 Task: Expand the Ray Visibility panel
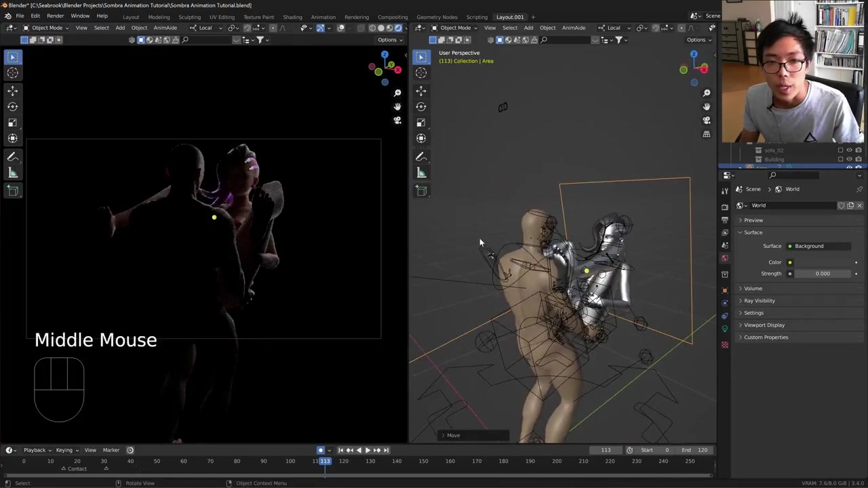point(759,300)
